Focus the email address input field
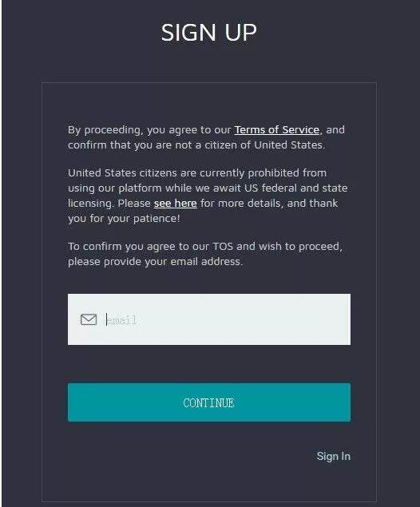 (x=209, y=319)
